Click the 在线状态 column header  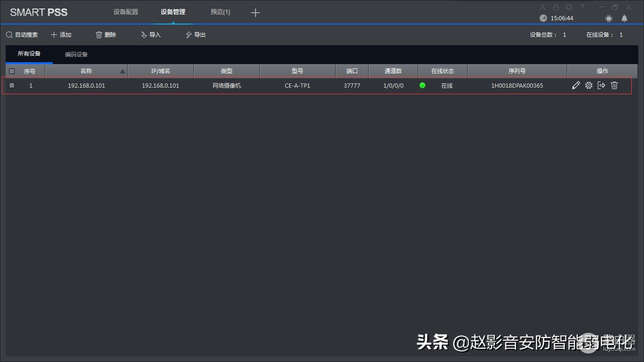[x=443, y=71]
